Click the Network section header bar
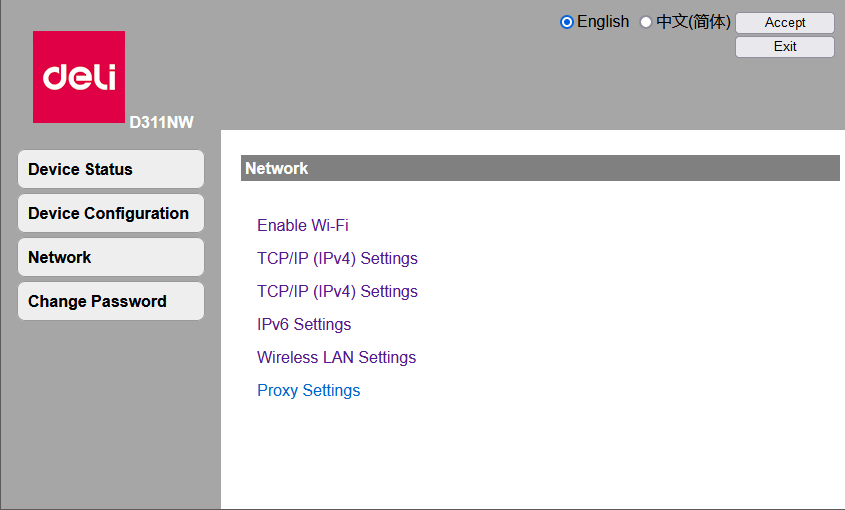The width and height of the screenshot is (845, 510). (x=540, y=168)
